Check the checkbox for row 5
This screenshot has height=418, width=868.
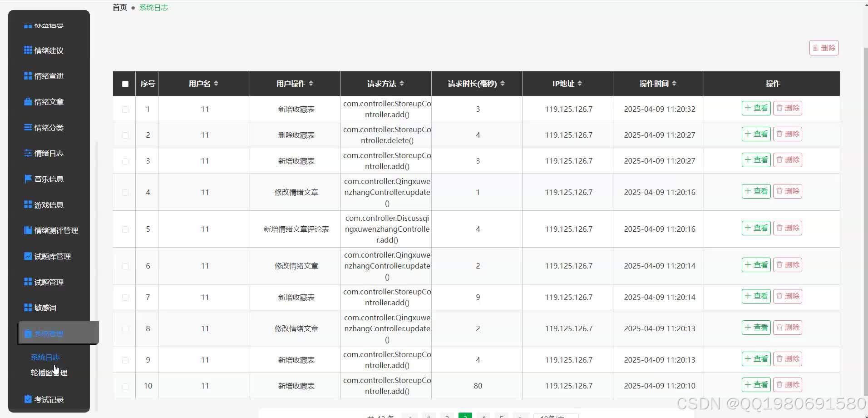coord(124,229)
